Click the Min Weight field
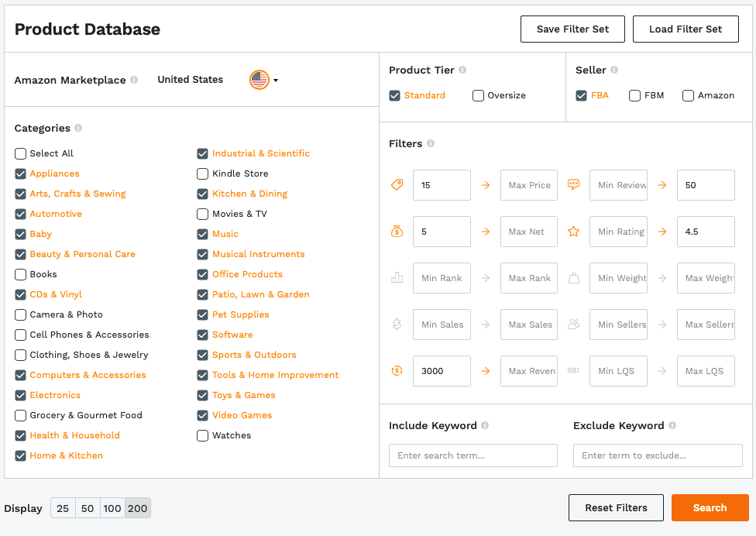Image resolution: width=756 pixels, height=536 pixels. pos(618,278)
